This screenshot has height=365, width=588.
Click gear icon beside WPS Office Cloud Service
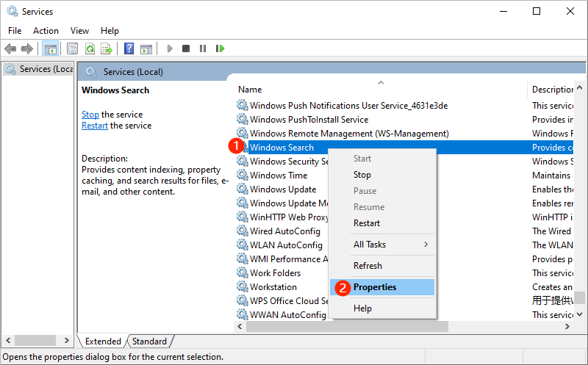click(243, 300)
